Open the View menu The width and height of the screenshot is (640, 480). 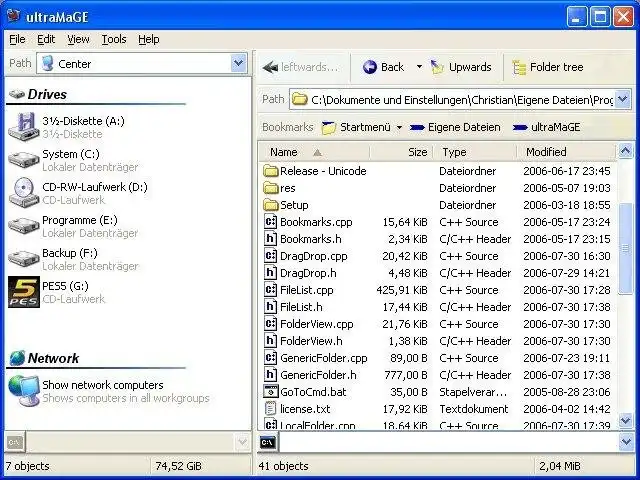pyautogui.click(x=78, y=39)
